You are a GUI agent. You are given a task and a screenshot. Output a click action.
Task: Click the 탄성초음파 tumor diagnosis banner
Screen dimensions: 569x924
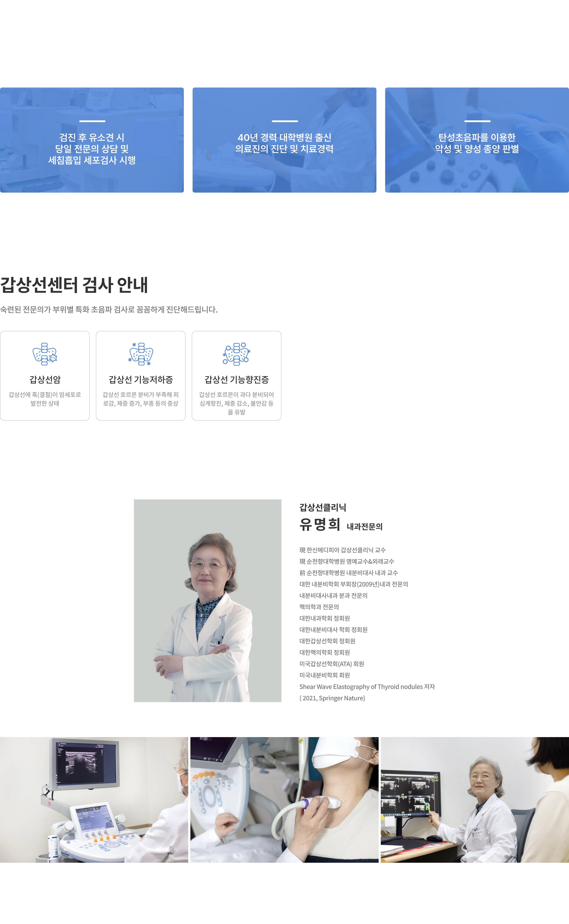click(477, 140)
